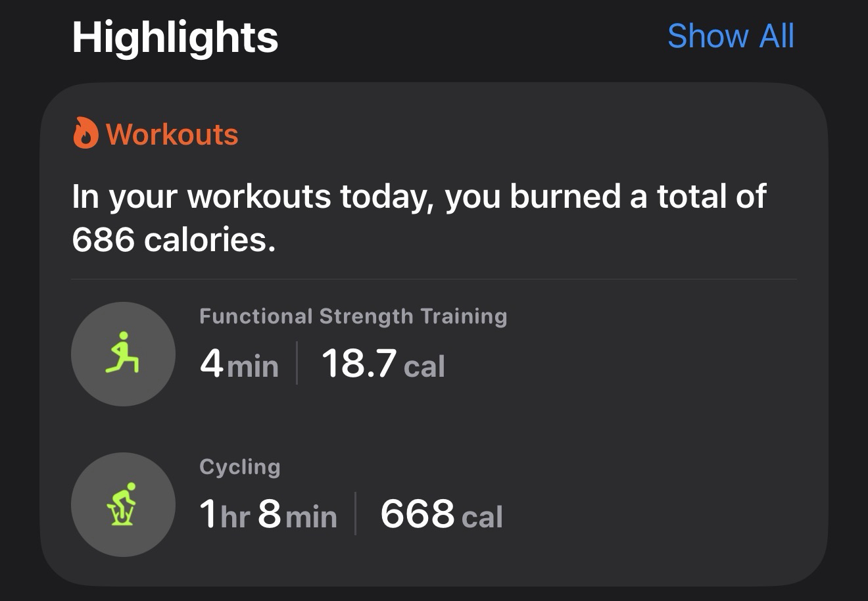
Task: Tap empty card area right of 668 cal
Action: click(658, 514)
